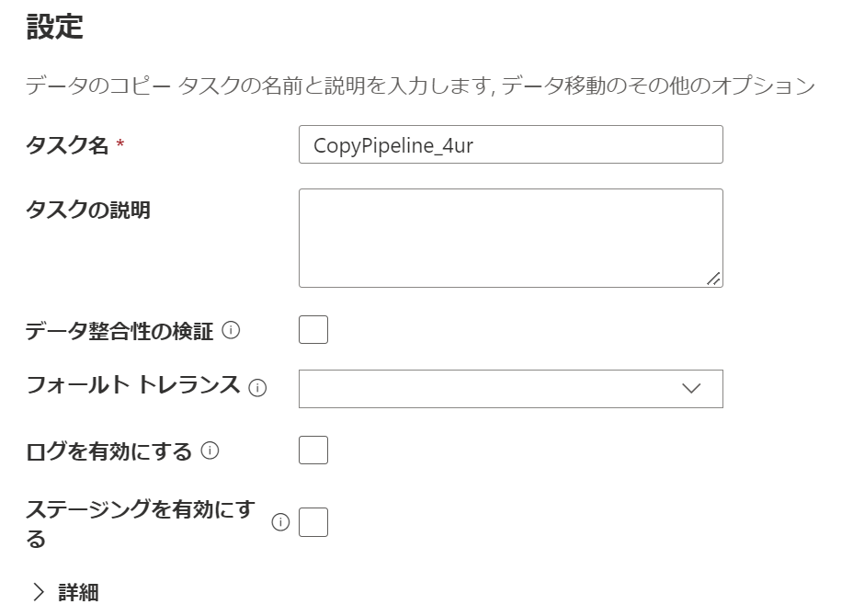Image resolution: width=853 pixels, height=616 pixels.
Task: Click the info icon beside データ整合性の検証
Action: [231, 330]
